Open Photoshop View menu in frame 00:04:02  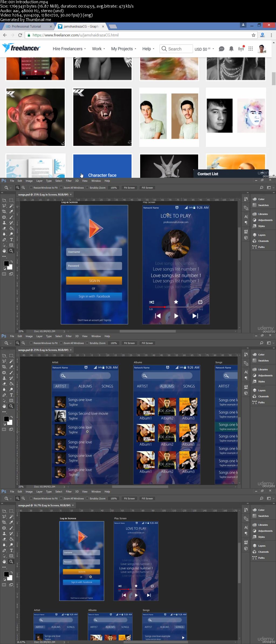point(85,492)
